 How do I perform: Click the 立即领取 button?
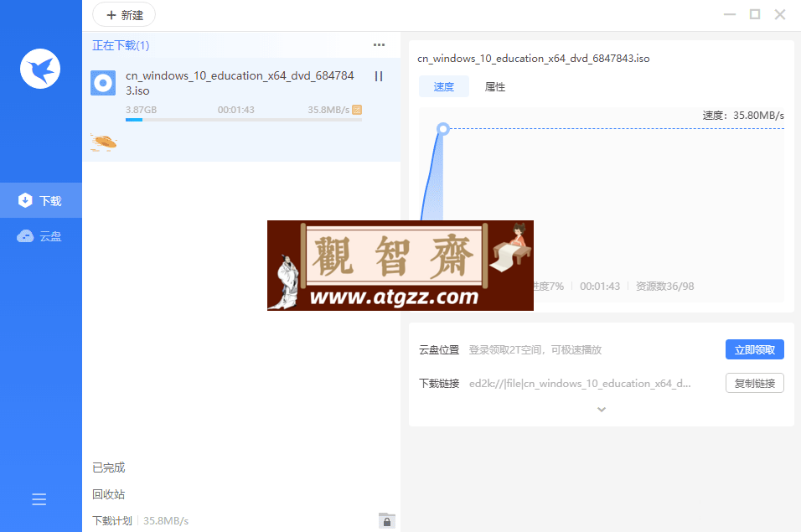pos(755,349)
